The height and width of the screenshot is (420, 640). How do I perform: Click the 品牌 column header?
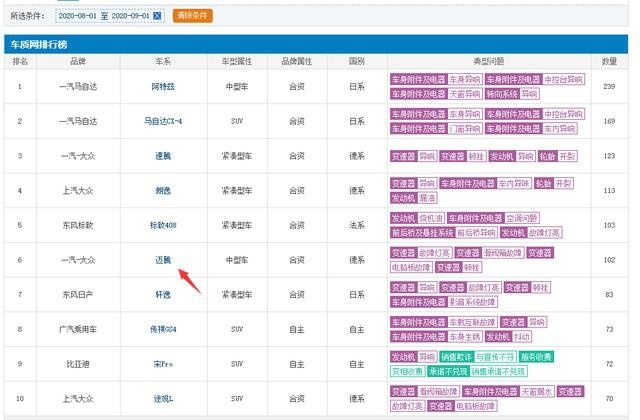[x=78, y=61]
